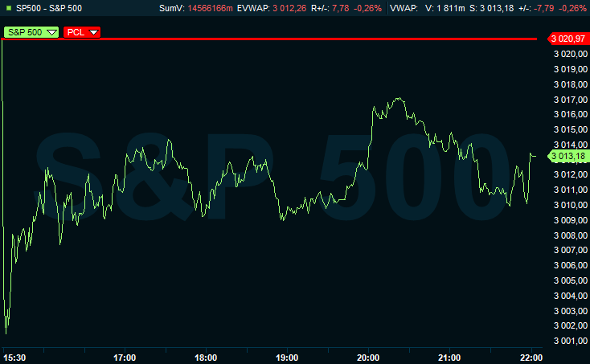The width and height of the screenshot is (590, 364).
Task: Click the red PCL horizontal price line
Action: [x=269, y=39]
